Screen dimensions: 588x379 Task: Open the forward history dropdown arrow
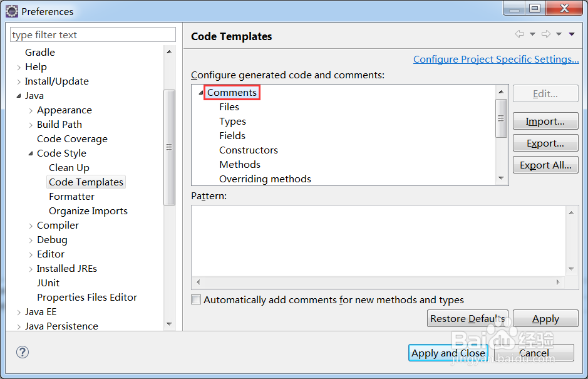(559, 34)
